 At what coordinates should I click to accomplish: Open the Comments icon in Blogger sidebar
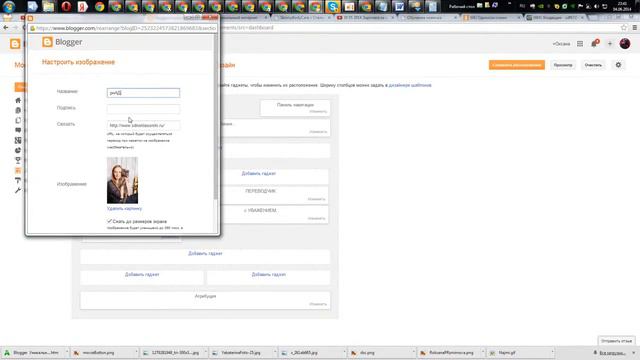(18, 130)
